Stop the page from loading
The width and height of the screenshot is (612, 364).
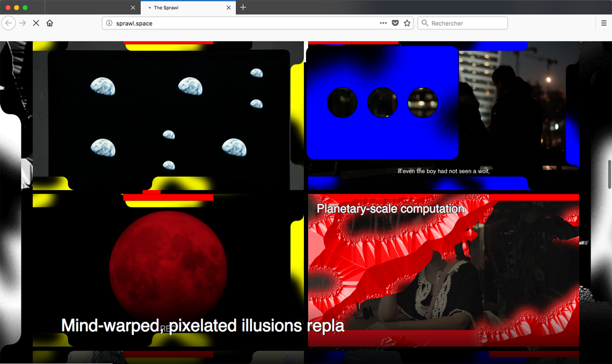pyautogui.click(x=36, y=23)
